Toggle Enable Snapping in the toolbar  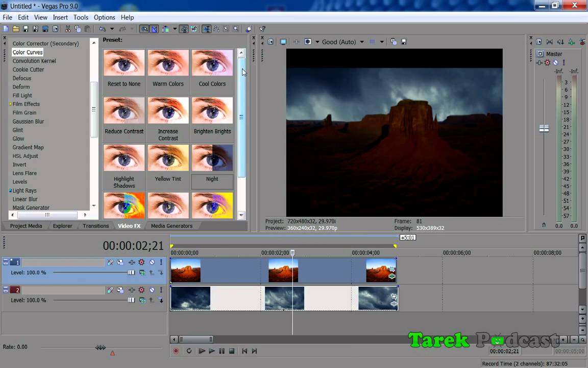point(144,29)
